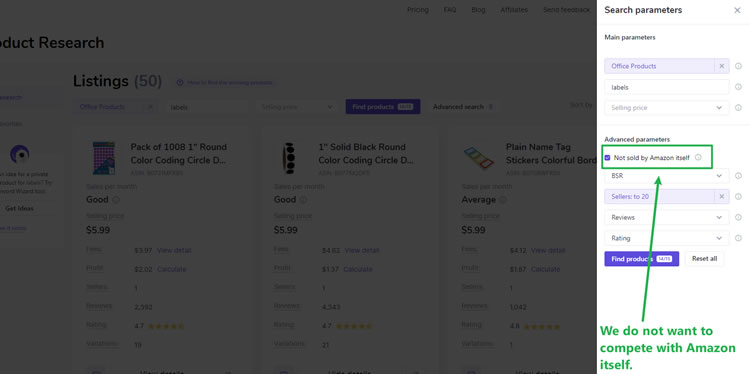Expand the Selling price dropdown in panel
The width and height of the screenshot is (750, 374).
[x=667, y=108]
